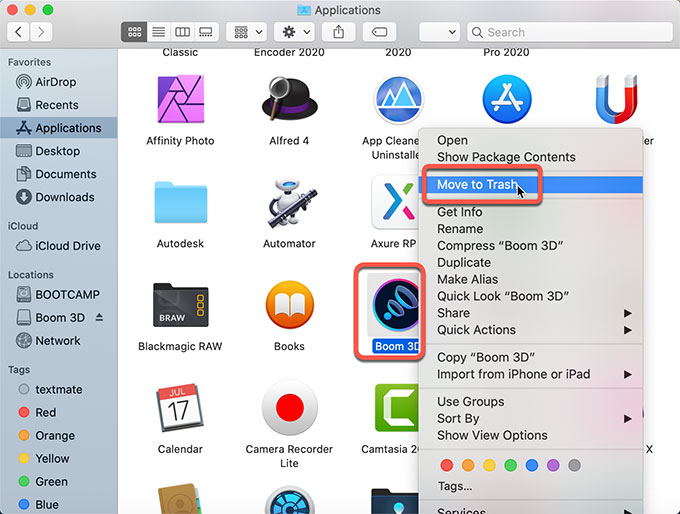Switch to gallery view
Screen dimensions: 680x514
point(206,32)
